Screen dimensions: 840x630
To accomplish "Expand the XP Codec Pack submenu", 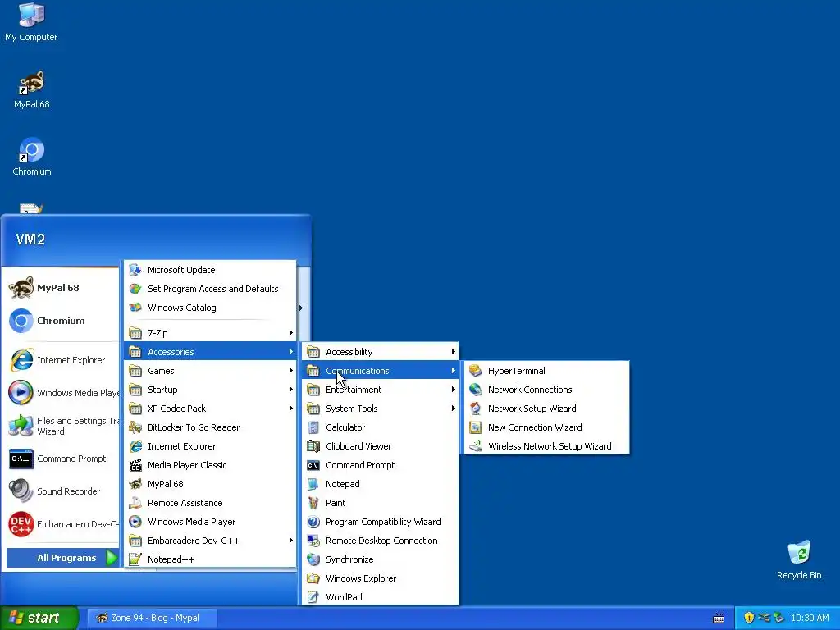I will (210, 409).
